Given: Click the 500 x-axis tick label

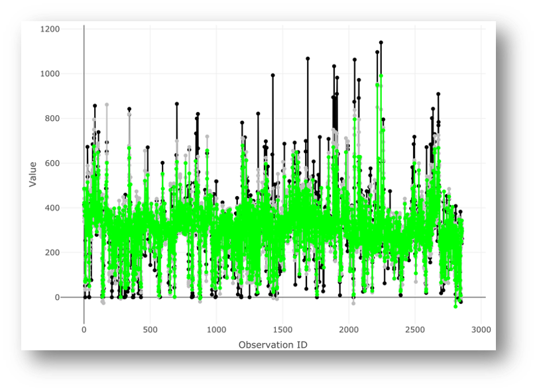Looking at the screenshot, I should coord(150,330).
